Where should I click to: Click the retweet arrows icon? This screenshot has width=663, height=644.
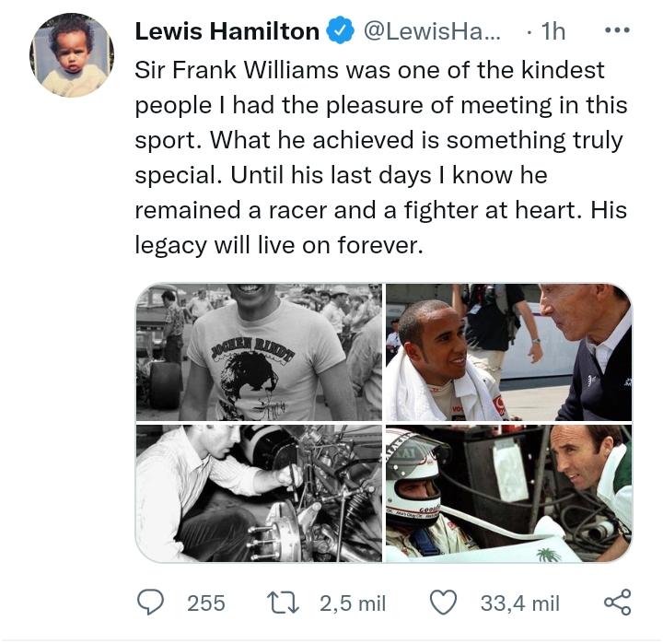(x=283, y=603)
